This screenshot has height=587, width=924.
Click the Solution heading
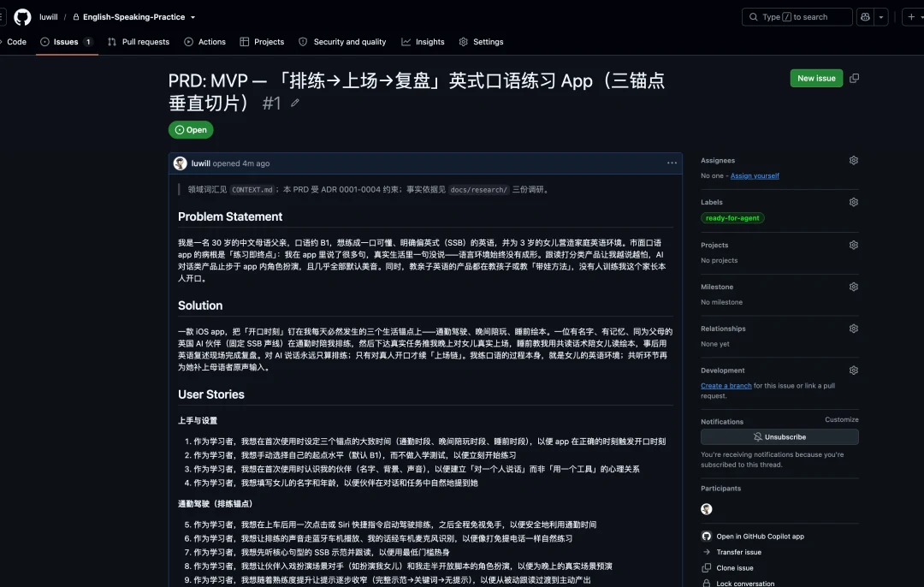pyautogui.click(x=200, y=305)
